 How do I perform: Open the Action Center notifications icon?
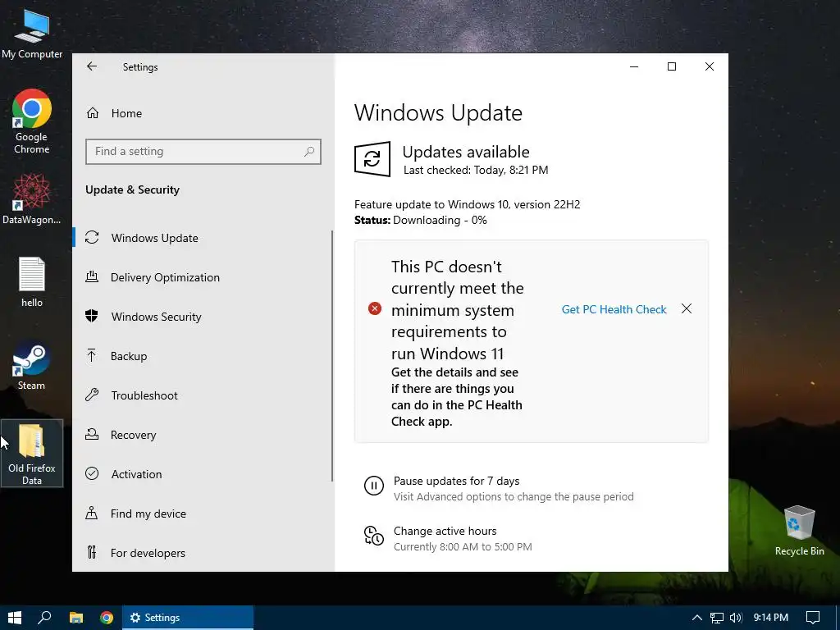pyautogui.click(x=813, y=618)
